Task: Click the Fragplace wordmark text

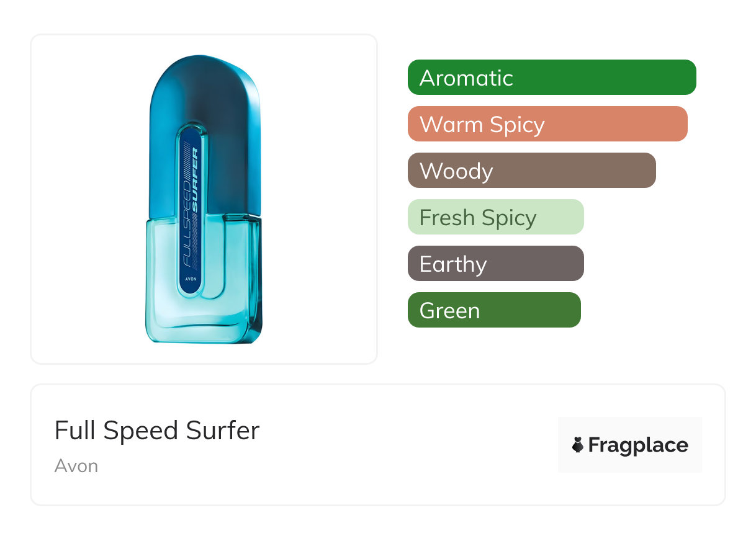Action: tap(638, 445)
